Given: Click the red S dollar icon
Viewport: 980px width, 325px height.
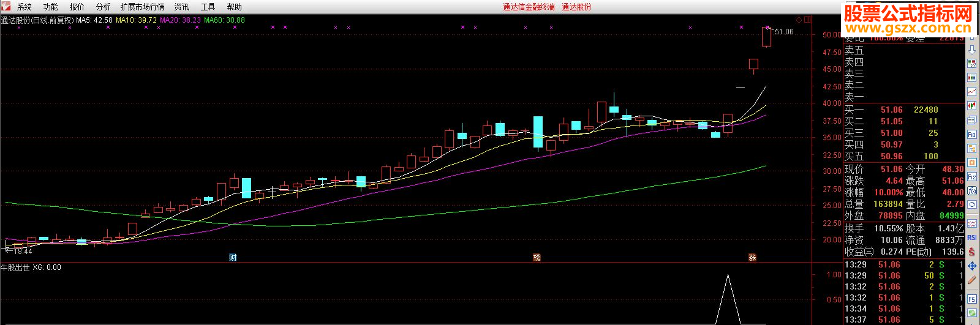Looking at the screenshot, I should [972, 252].
